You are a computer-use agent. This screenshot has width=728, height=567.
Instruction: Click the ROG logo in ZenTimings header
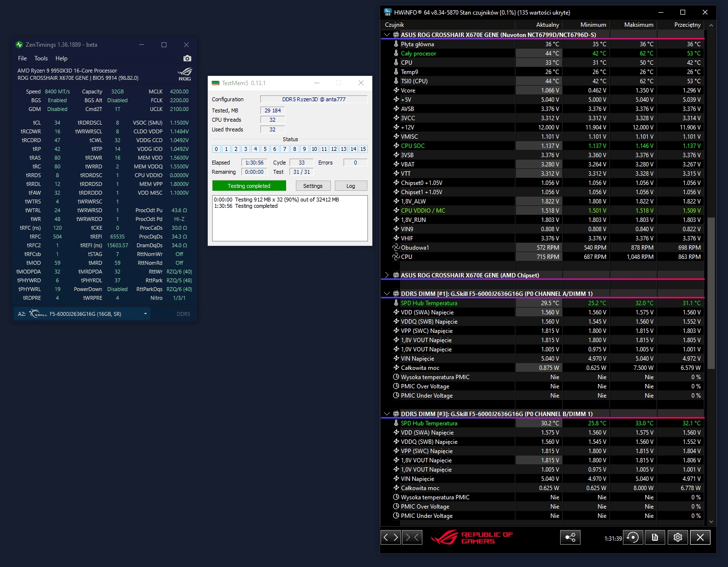(184, 74)
